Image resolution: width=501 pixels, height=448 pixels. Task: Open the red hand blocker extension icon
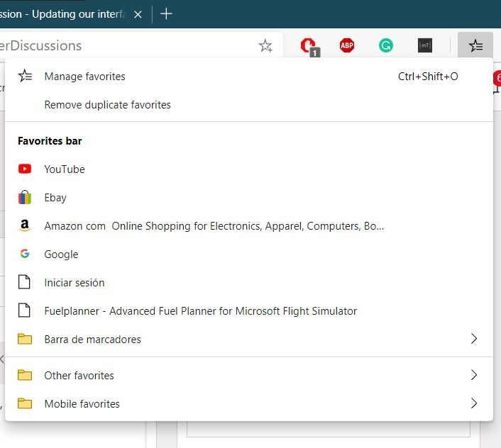(309, 46)
